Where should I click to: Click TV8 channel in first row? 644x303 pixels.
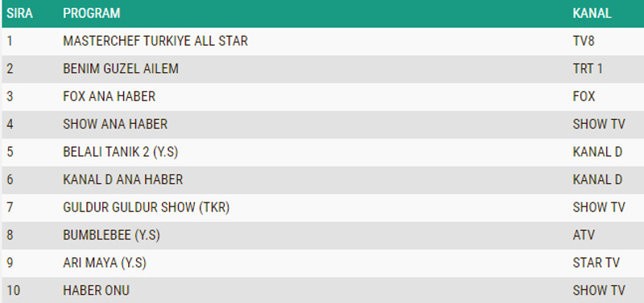(x=584, y=41)
